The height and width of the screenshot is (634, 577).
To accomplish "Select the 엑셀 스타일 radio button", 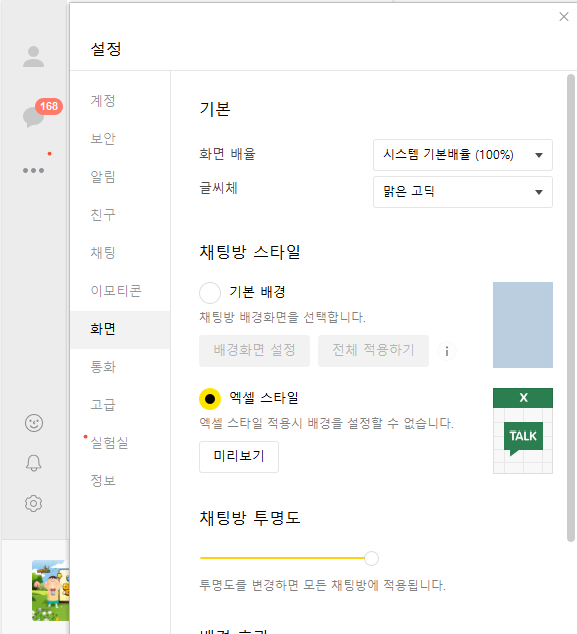I will pos(210,399).
